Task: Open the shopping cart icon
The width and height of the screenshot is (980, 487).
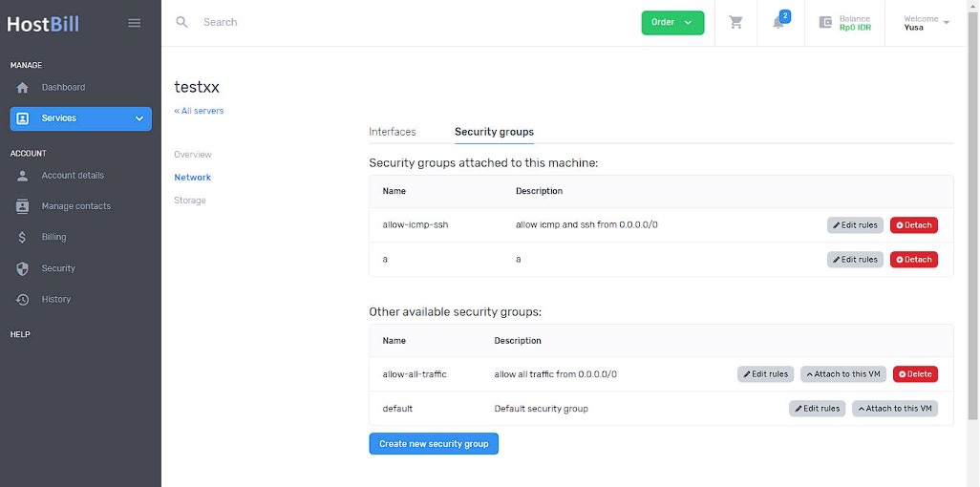Action: pos(735,23)
